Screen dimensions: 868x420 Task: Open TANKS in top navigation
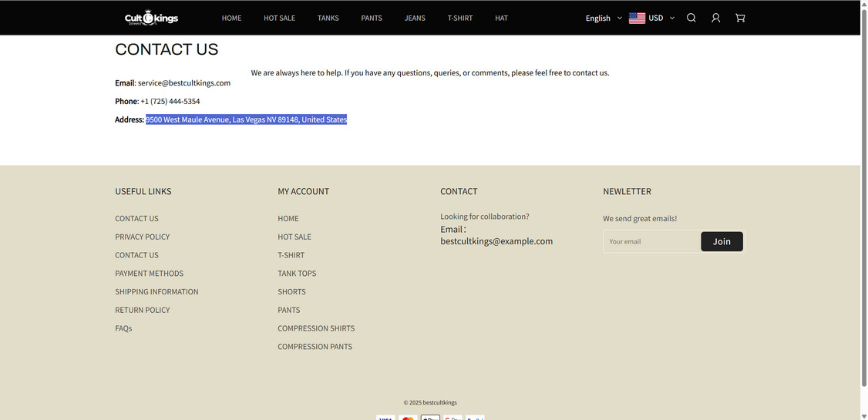[x=328, y=18]
